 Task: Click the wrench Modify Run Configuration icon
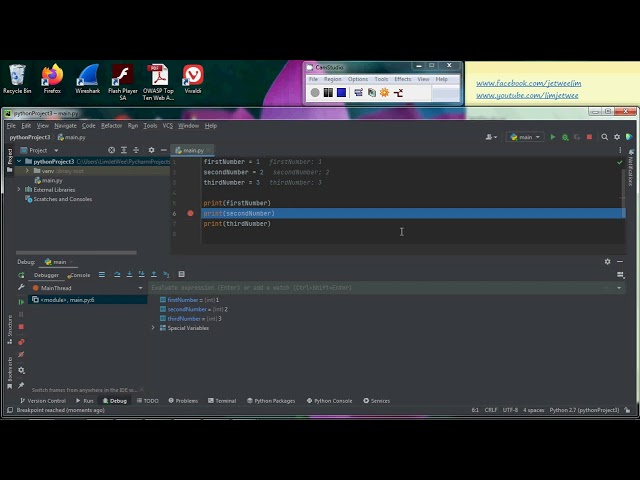(x=21, y=287)
